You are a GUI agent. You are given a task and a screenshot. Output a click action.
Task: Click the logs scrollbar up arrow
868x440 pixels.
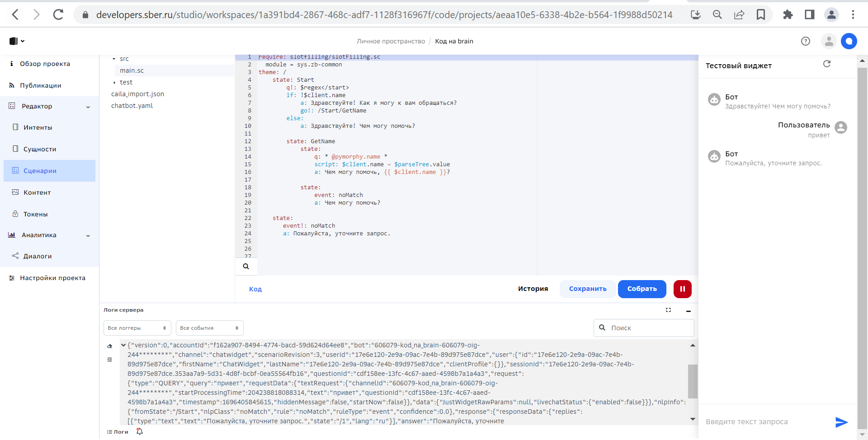693,345
